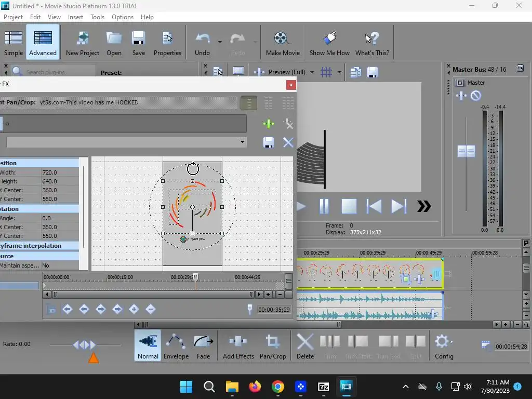Stop preview playback
This screenshot has width=532, height=399.
click(x=349, y=206)
